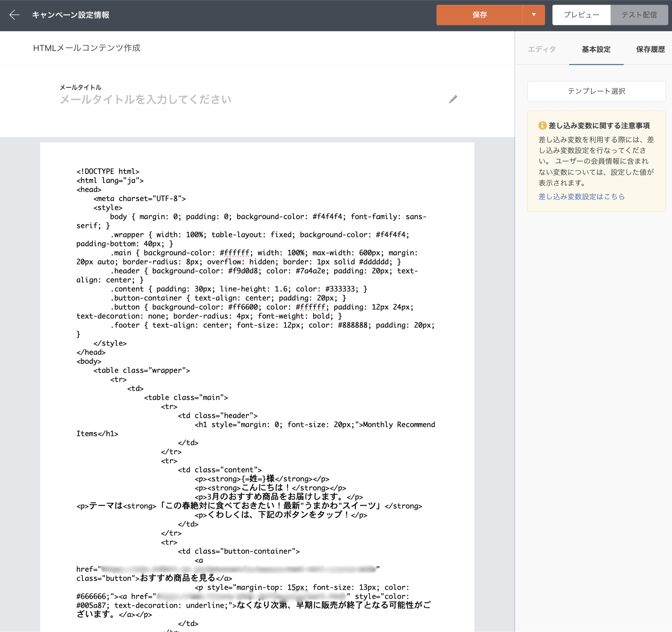The height and width of the screenshot is (632, 672).
Task: Open the プレビュー preview
Action: pyautogui.click(x=581, y=15)
